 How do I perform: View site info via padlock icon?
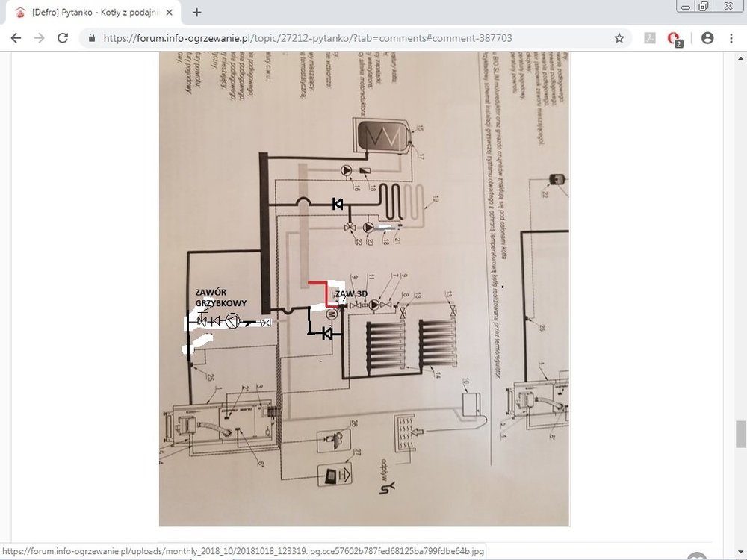click(x=92, y=38)
